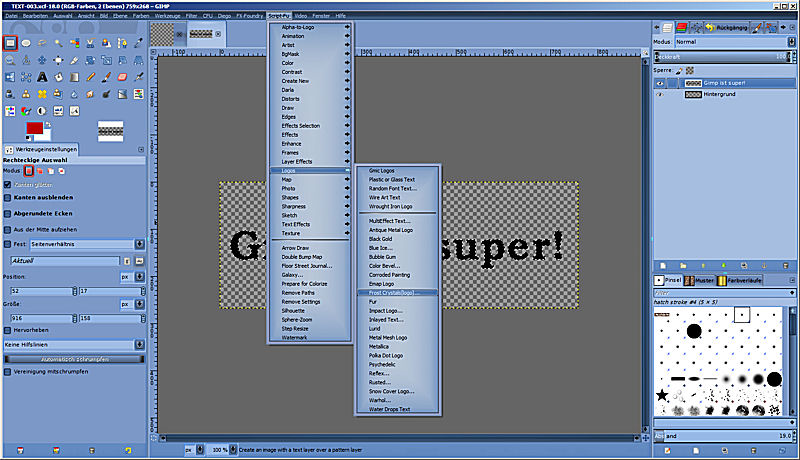Select the Zoom magnifier tool
The image size is (800, 460).
(10, 60)
